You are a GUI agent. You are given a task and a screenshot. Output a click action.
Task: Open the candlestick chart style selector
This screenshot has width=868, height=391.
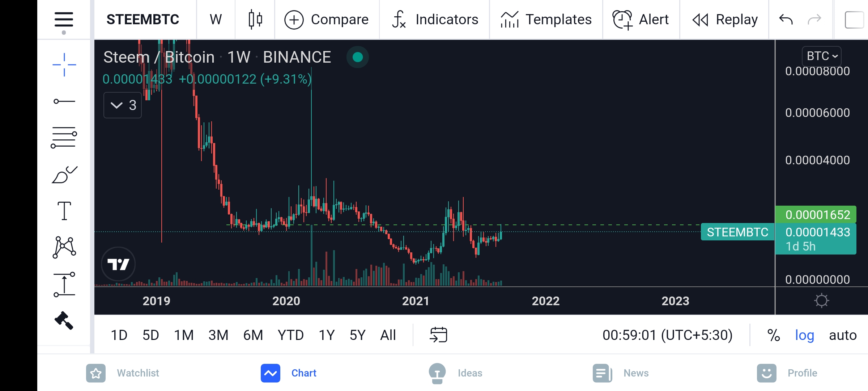255,20
